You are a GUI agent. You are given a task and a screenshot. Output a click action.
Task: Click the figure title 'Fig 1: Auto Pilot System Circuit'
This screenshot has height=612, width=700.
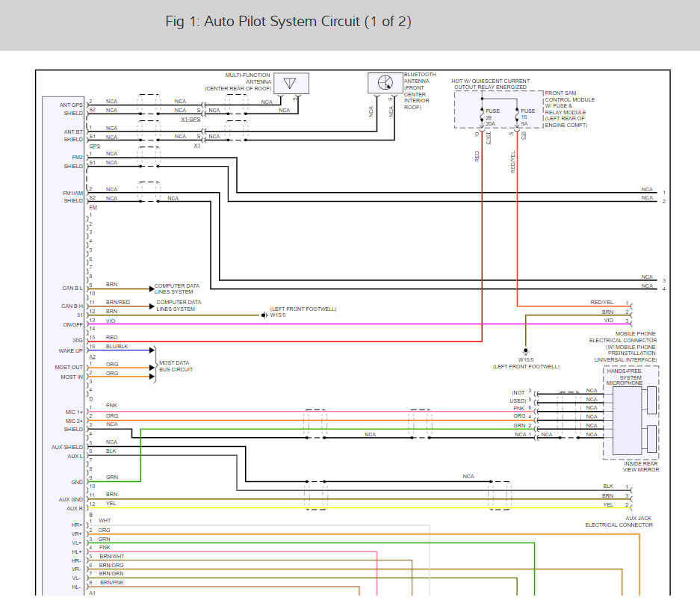click(288, 22)
